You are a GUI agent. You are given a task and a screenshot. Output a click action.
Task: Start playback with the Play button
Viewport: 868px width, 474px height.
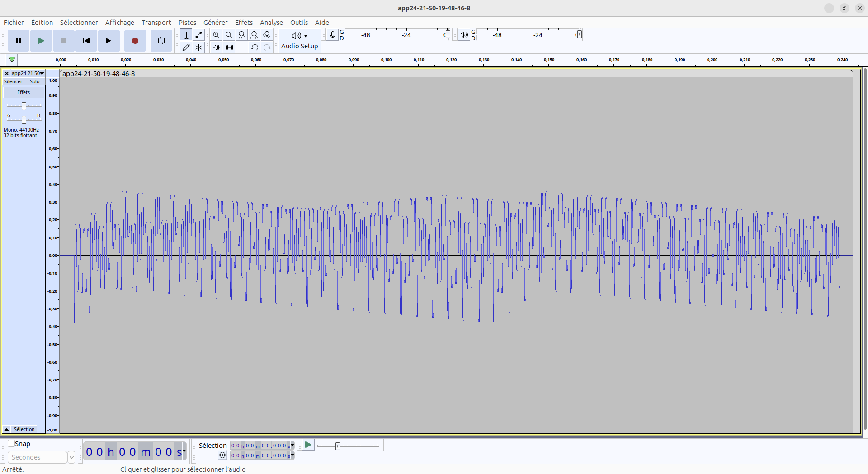(41, 41)
